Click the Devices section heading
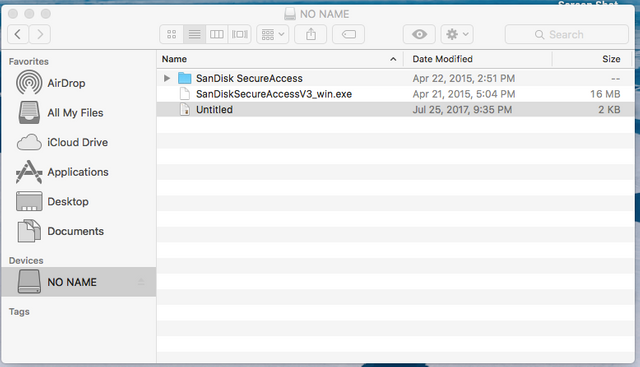 click(26, 260)
